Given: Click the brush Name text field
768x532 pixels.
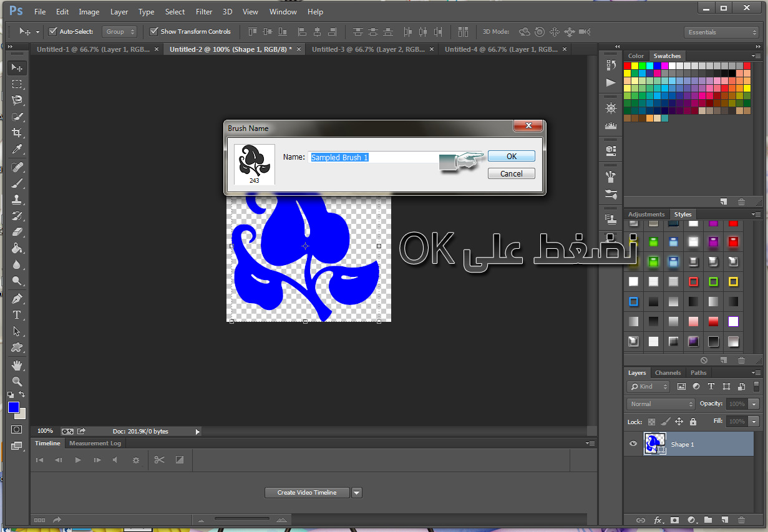Looking at the screenshot, I should pos(374,157).
